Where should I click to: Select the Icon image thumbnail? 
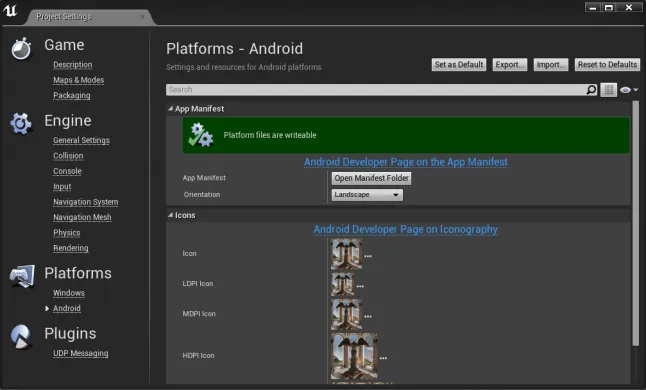346,254
